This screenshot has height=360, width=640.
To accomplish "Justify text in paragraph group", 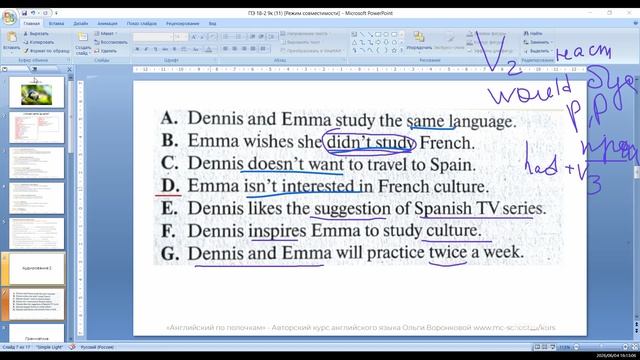I will [x=253, y=49].
